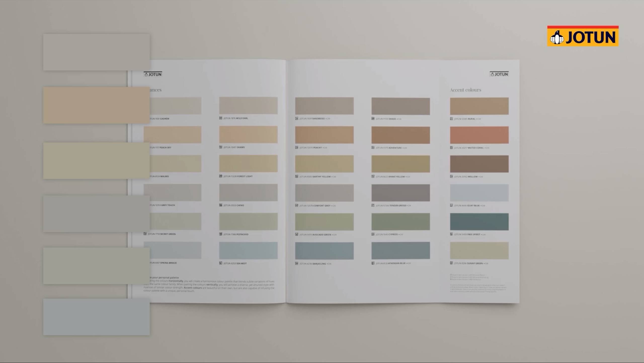Click QR icon next to Muted Coral

point(451,148)
